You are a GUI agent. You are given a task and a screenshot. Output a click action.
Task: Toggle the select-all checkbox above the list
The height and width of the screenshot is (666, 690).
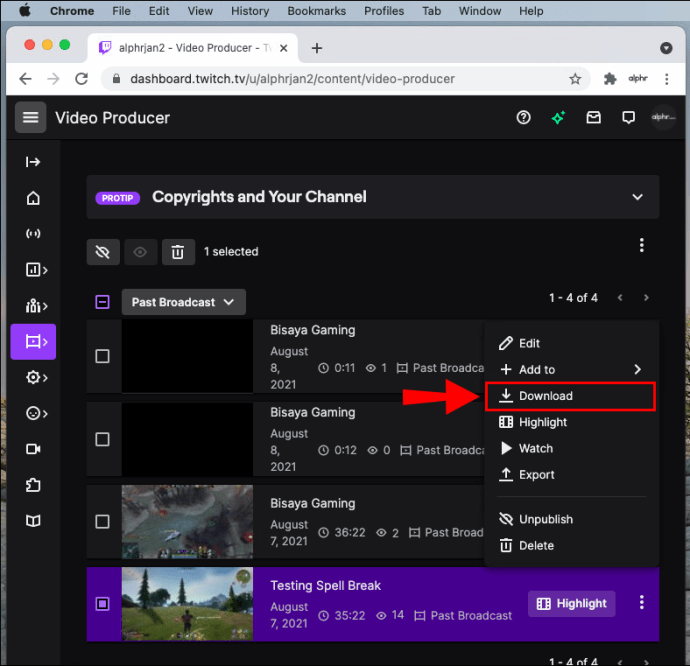point(102,302)
